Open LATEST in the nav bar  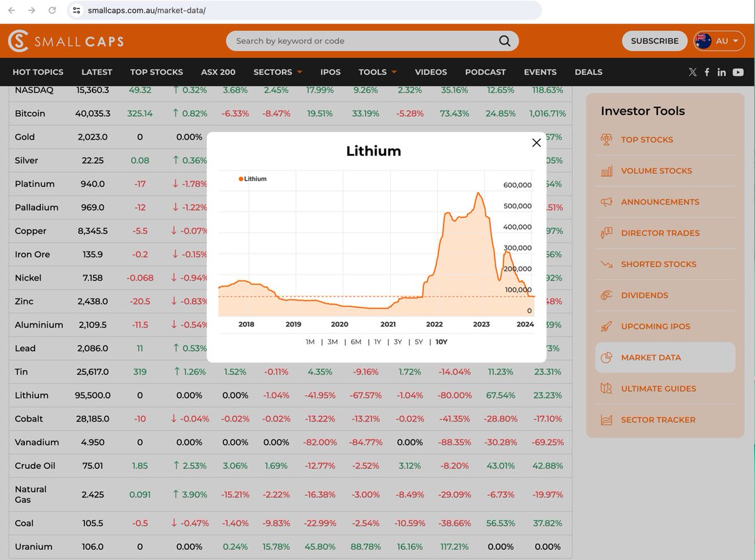97,72
